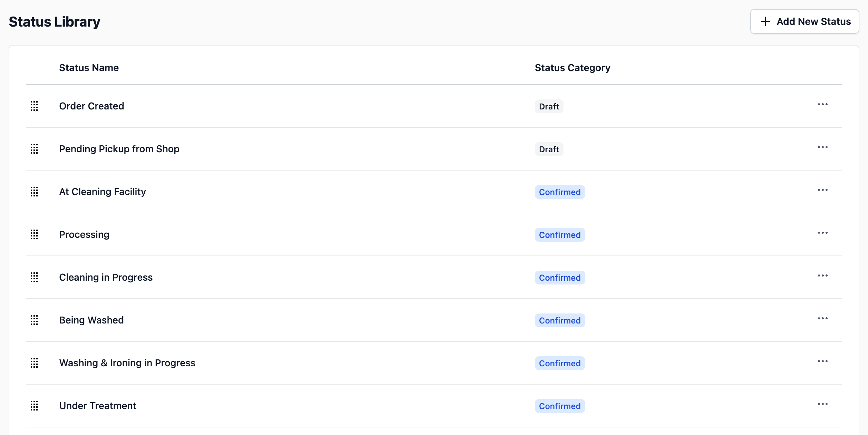
Task: Click the Status Category column header
Action: 572,68
